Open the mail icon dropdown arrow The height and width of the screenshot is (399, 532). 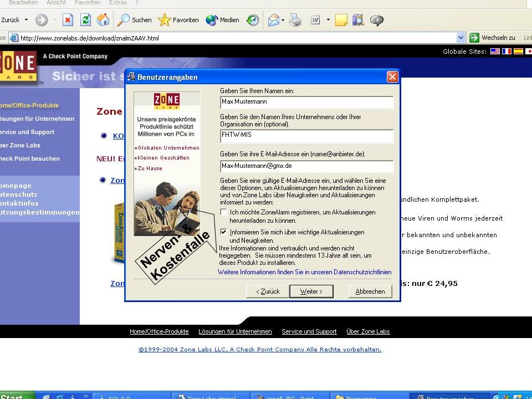coord(283,20)
